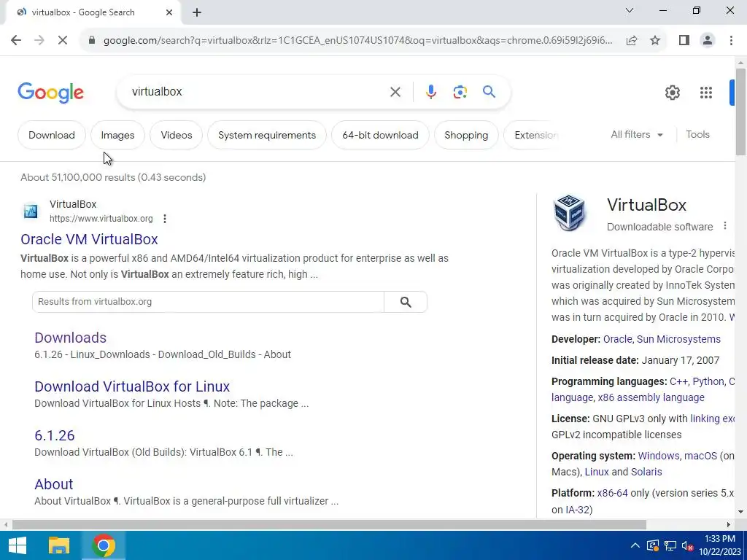Submit search with magnifying glass icon
Viewport: 747px width, 560px height.
tap(489, 91)
